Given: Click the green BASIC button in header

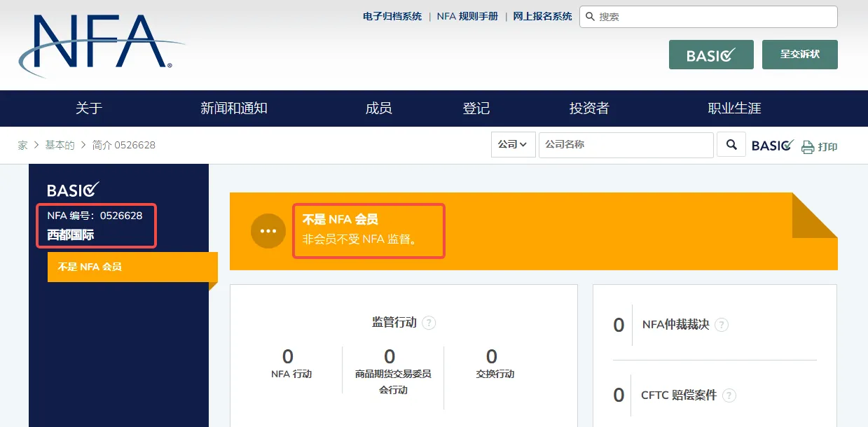Looking at the screenshot, I should 711,55.
